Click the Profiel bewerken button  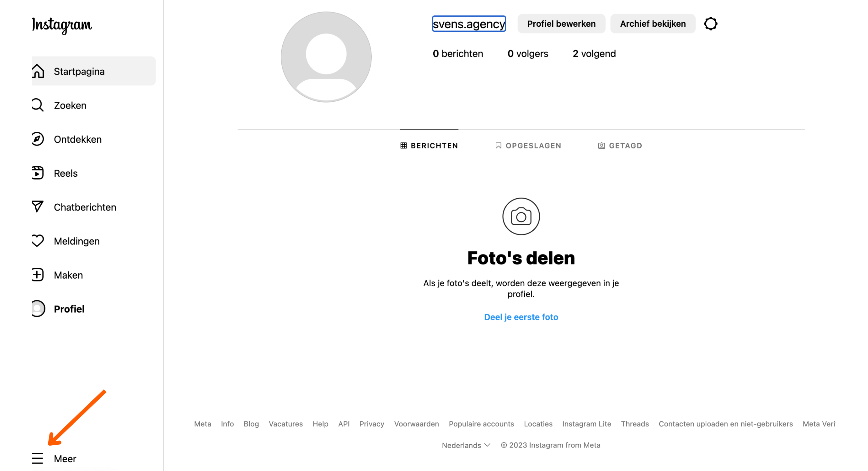pyautogui.click(x=561, y=23)
